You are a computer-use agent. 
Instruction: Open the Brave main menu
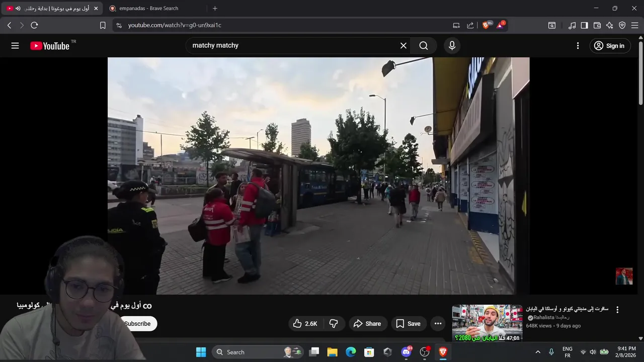[x=635, y=25]
